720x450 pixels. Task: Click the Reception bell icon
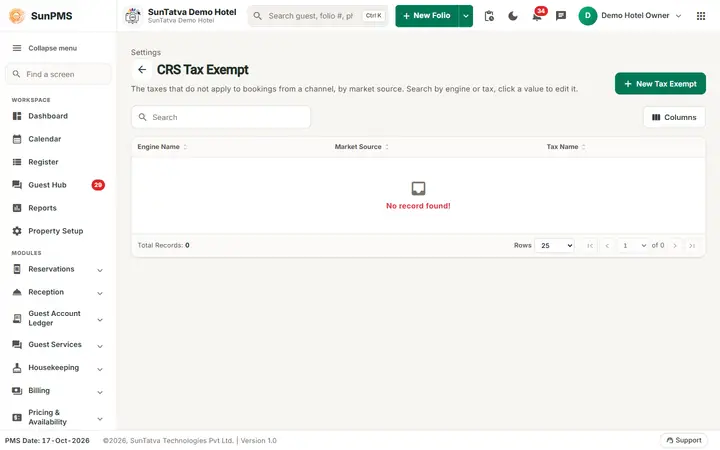point(17,292)
